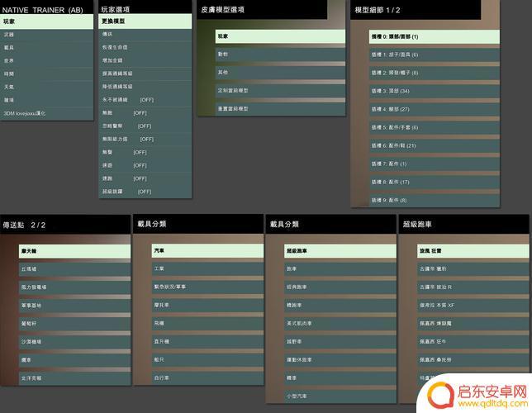532x413 pixels.
Task: Select 玩家 in the 皮膚模型選項 panel
Action: click(x=280, y=36)
